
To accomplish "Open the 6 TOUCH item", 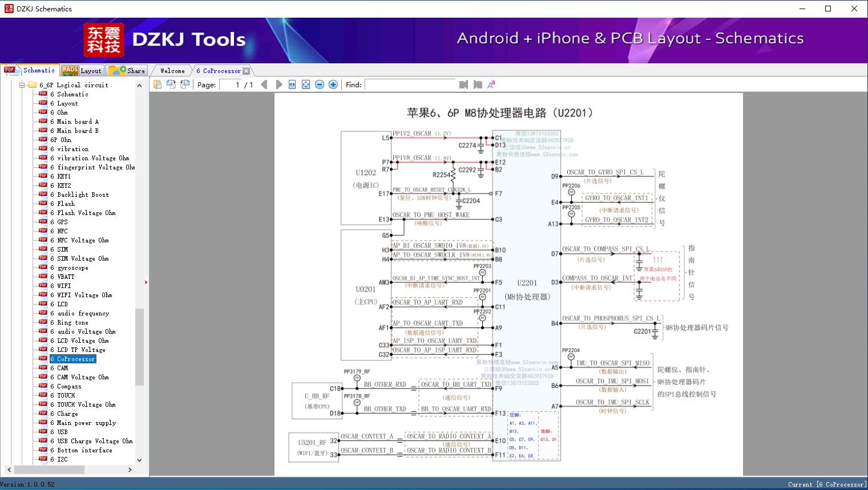I will (62, 395).
